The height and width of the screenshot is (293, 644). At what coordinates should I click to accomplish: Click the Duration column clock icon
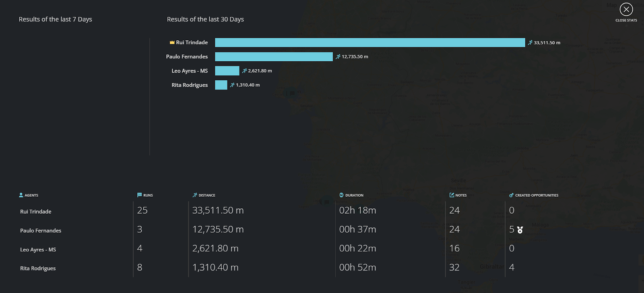[x=342, y=195]
